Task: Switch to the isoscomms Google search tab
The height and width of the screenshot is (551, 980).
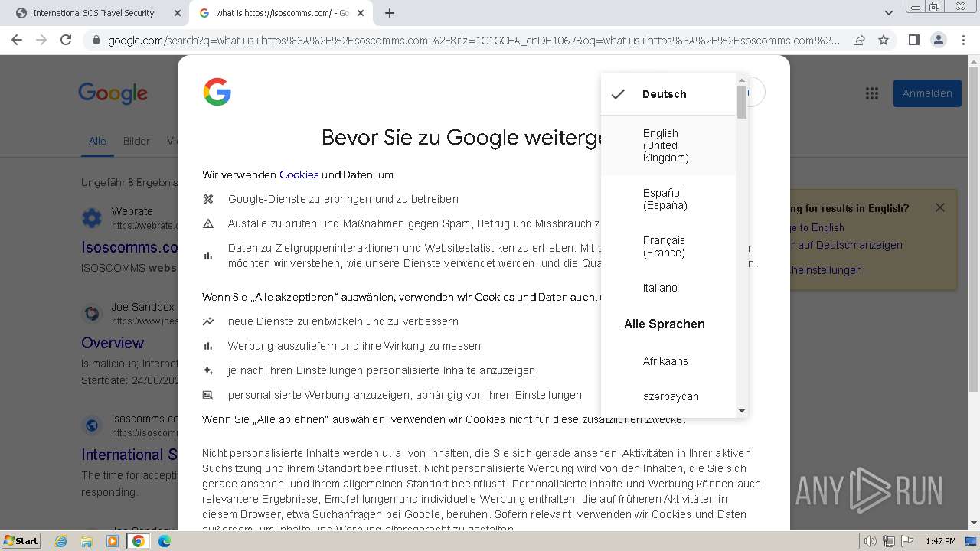Action: click(x=282, y=13)
